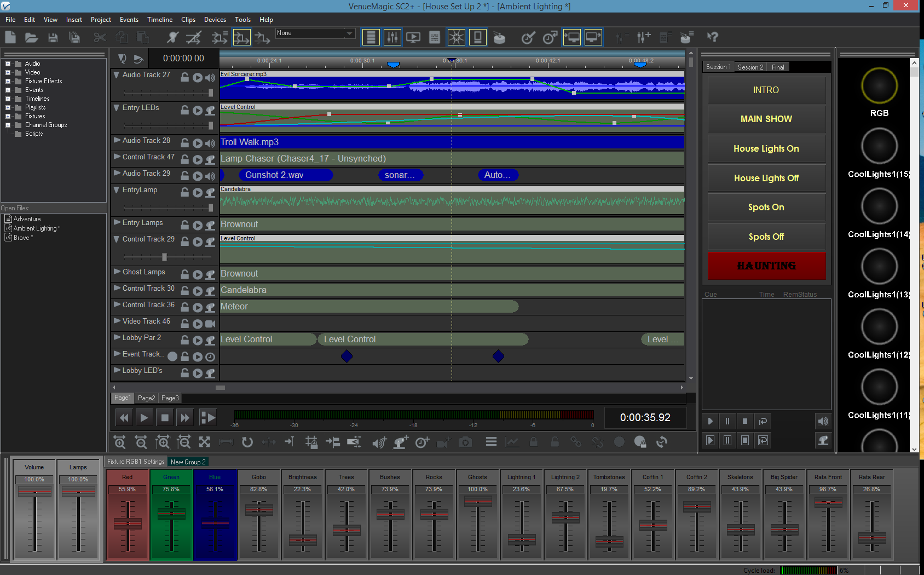924x575 pixels.
Task: Click the MAIN SHOW button
Action: coord(766,119)
